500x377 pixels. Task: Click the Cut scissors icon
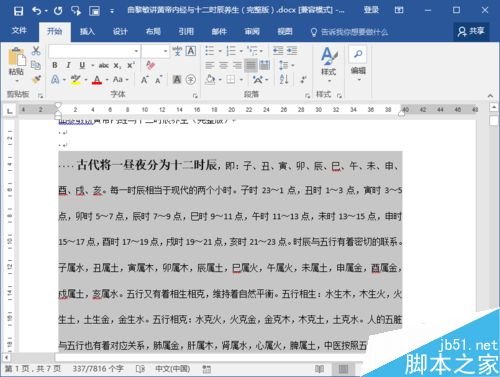click(36, 51)
